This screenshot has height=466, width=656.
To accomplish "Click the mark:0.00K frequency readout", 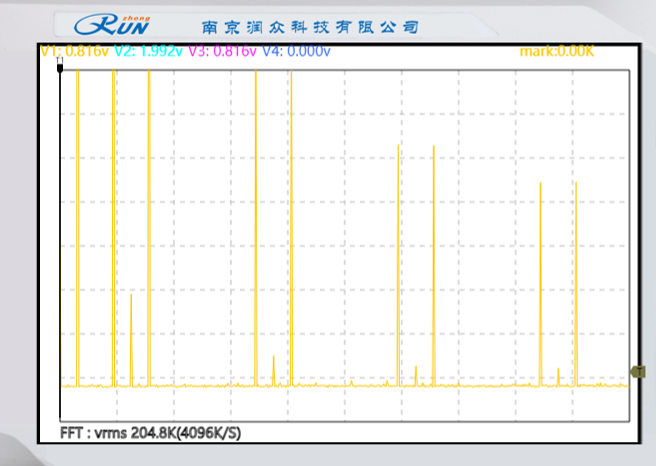I will 557,51.
